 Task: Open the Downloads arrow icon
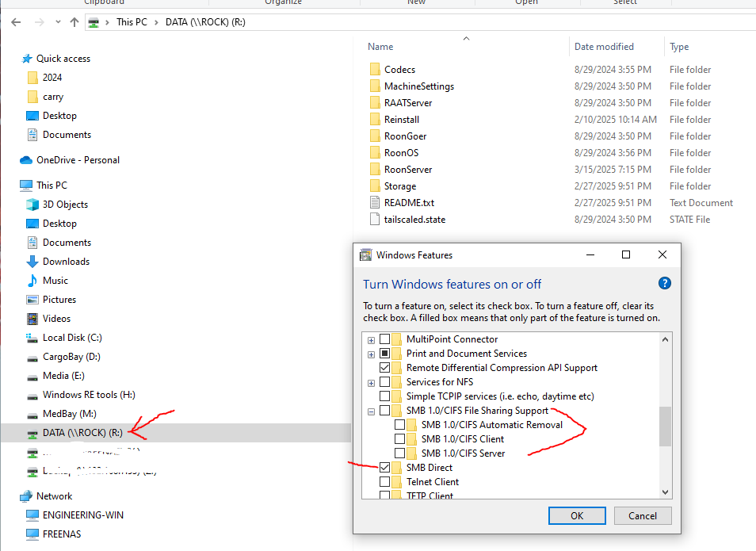32,262
